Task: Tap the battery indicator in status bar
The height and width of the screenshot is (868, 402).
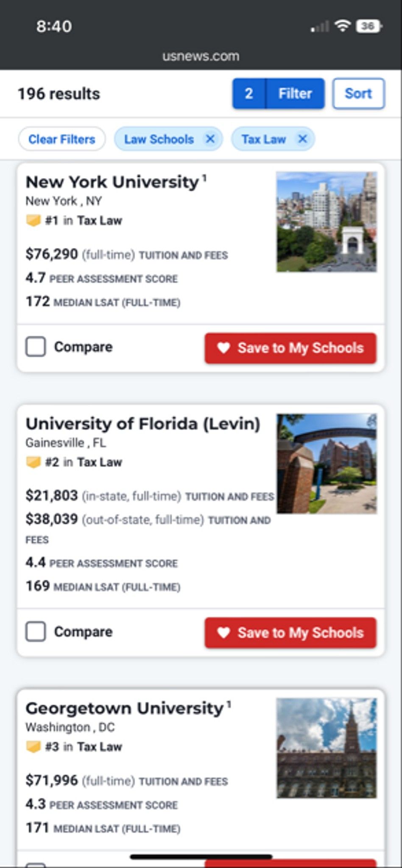Action: (x=369, y=26)
